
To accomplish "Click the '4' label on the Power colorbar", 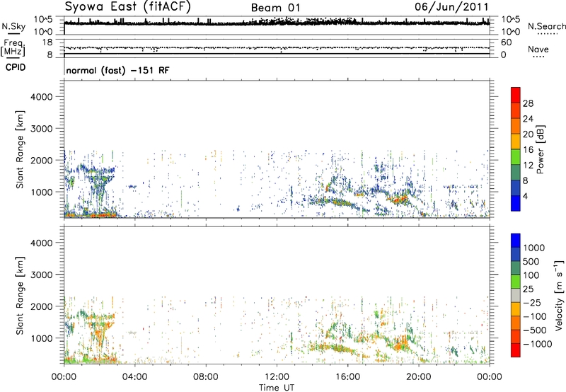I will tap(525, 196).
